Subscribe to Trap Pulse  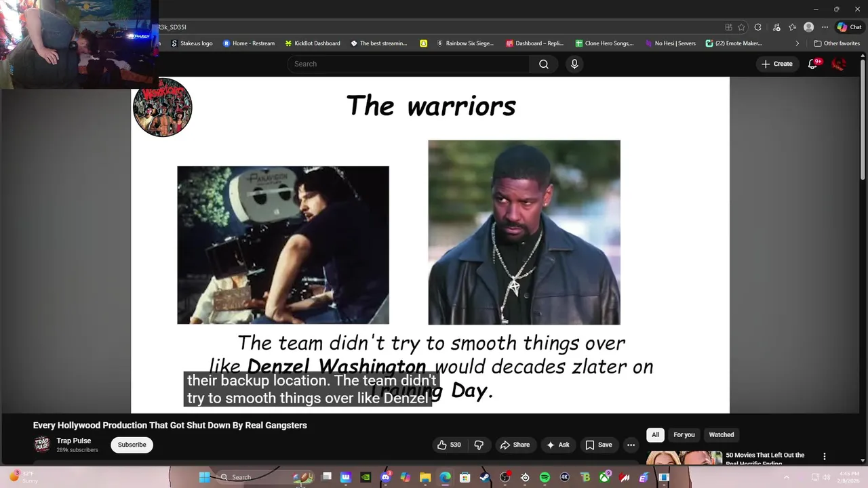tap(132, 445)
